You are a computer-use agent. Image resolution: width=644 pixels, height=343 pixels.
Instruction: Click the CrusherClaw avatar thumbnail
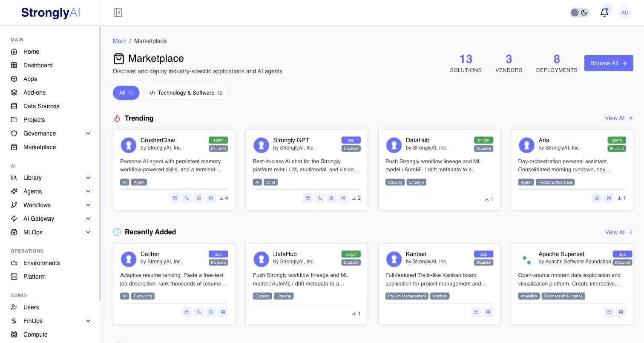pos(129,145)
